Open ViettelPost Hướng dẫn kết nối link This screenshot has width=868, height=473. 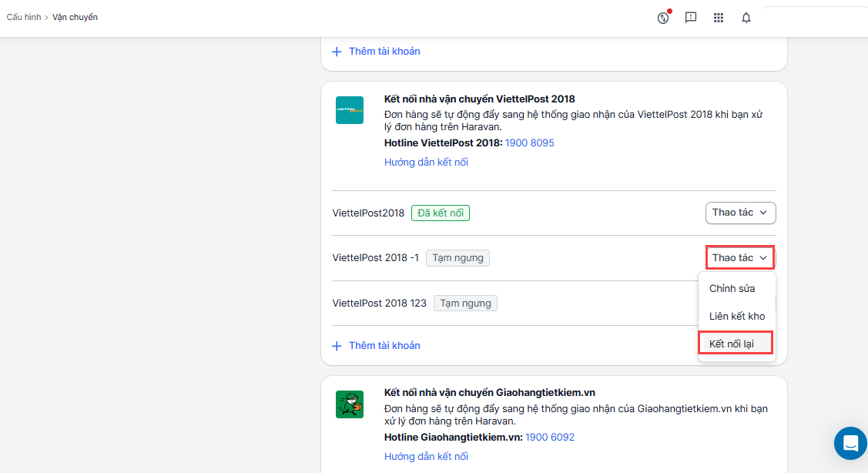(x=426, y=163)
